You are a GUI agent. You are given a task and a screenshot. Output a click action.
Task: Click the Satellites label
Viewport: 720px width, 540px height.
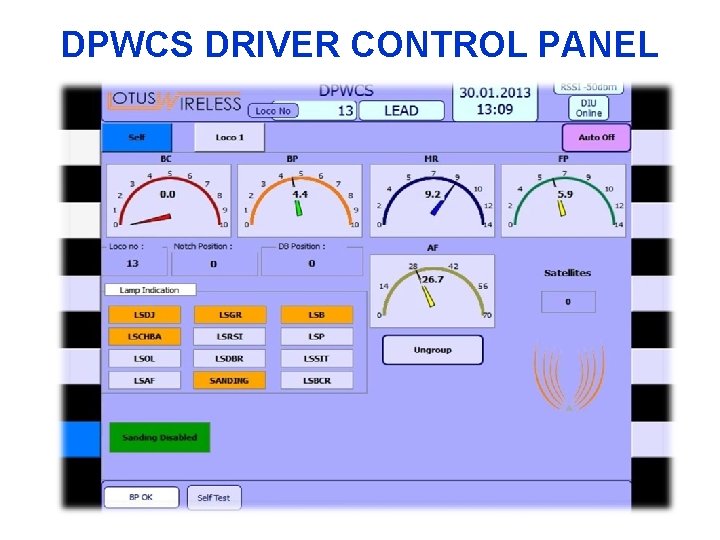click(x=568, y=273)
